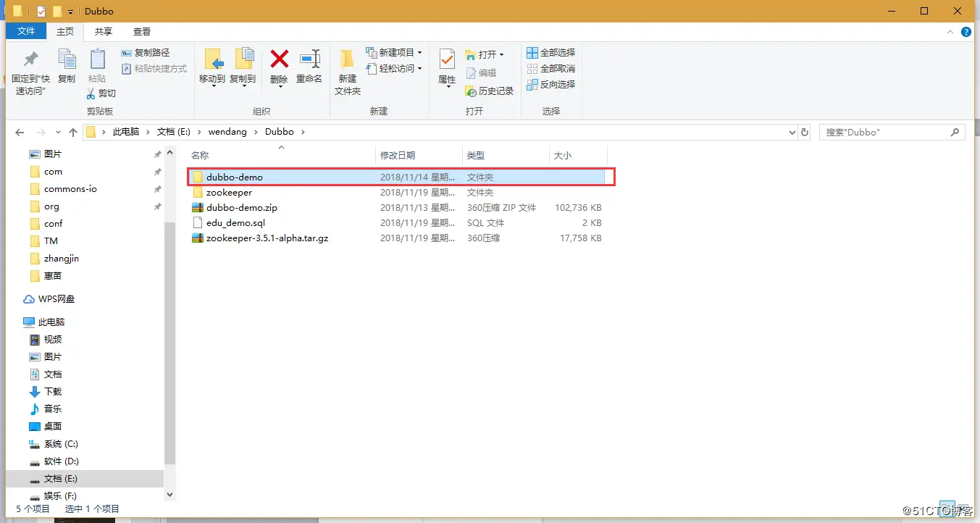Open Easy access dropdown
Image resolution: width=980 pixels, height=523 pixels.
tap(395, 69)
